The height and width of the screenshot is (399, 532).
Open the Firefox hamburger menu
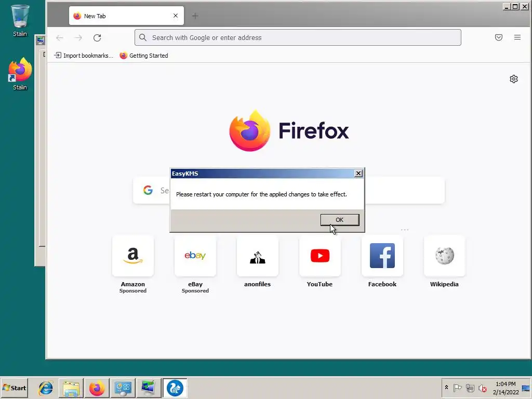[517, 37]
